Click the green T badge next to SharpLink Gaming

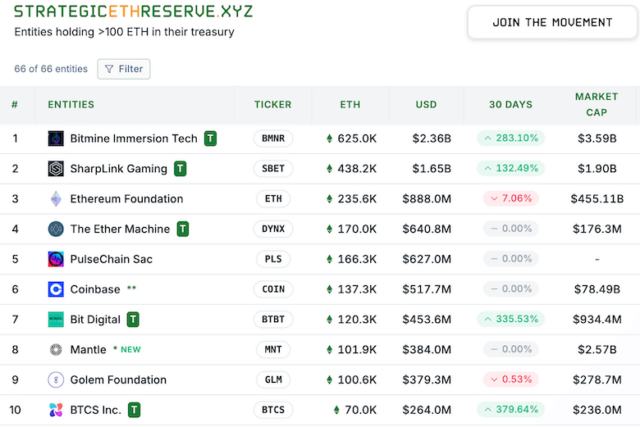pyautogui.click(x=180, y=169)
